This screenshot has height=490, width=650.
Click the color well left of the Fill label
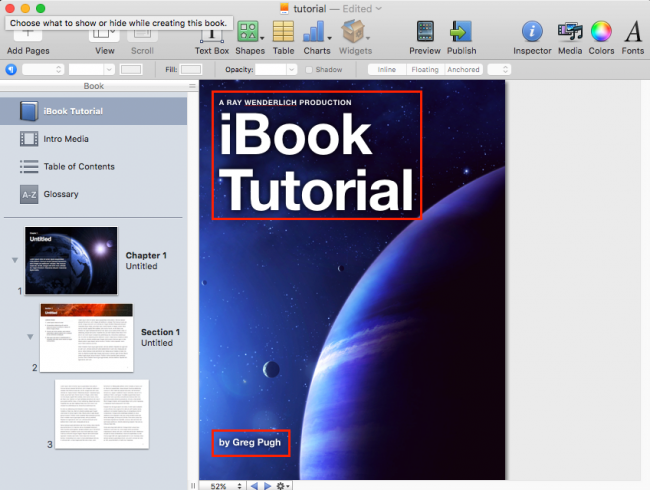pos(131,69)
